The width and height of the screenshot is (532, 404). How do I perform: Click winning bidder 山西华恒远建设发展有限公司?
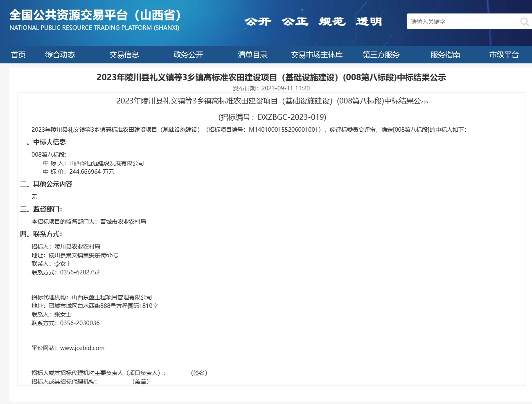click(x=106, y=163)
